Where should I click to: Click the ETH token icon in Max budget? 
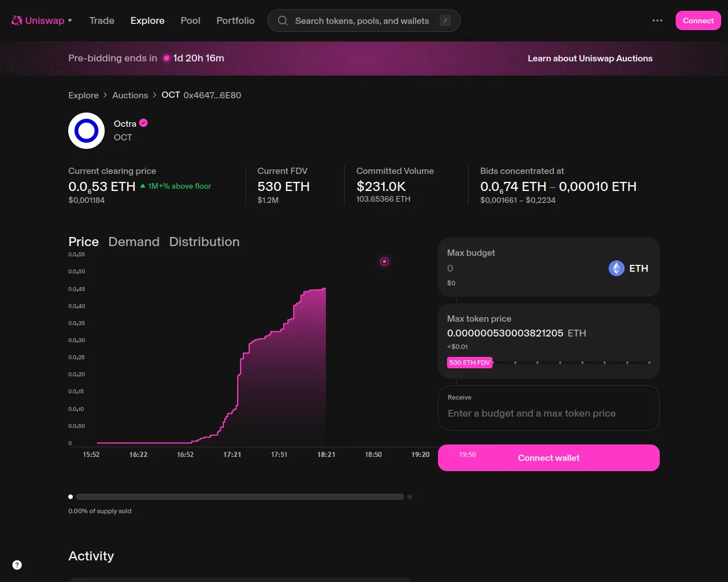[x=617, y=268]
